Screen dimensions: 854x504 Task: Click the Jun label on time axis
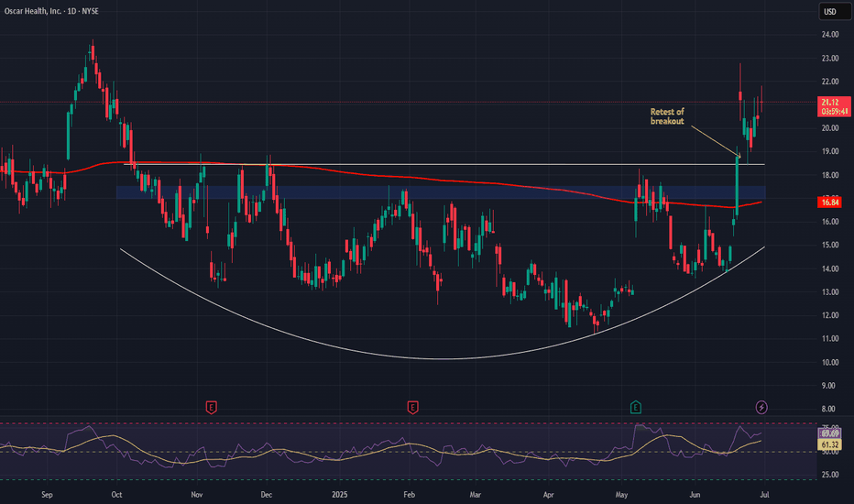(x=695, y=495)
